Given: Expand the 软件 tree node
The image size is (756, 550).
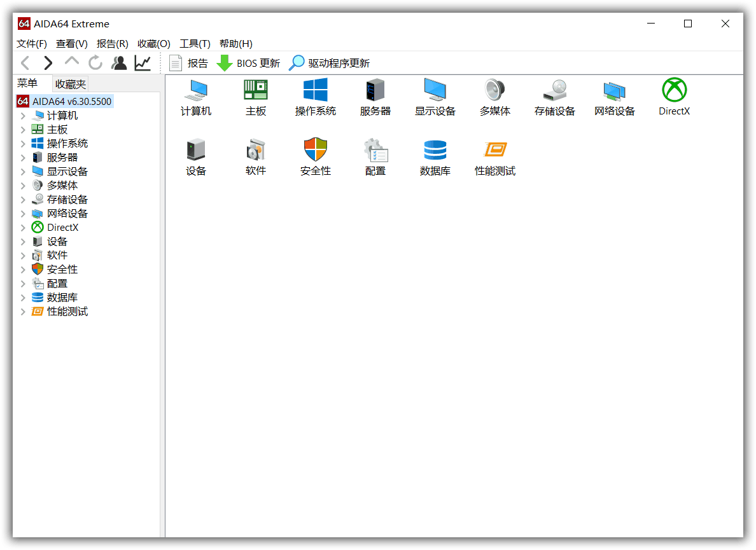Looking at the screenshot, I should pos(24,255).
